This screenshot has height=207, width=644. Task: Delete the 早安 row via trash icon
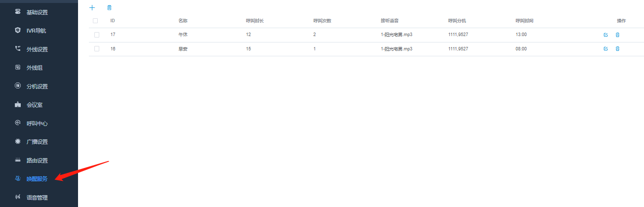coord(617,49)
